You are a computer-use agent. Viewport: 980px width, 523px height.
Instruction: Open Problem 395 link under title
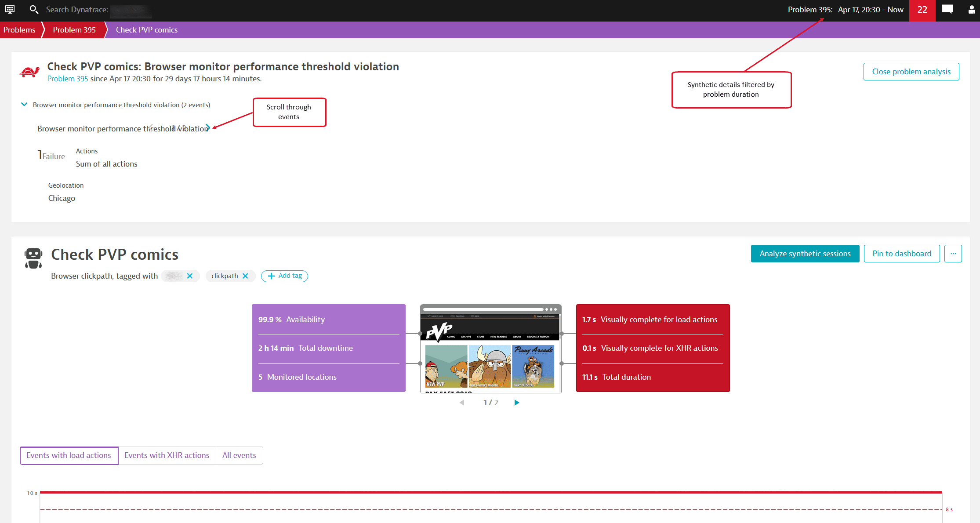(x=68, y=79)
